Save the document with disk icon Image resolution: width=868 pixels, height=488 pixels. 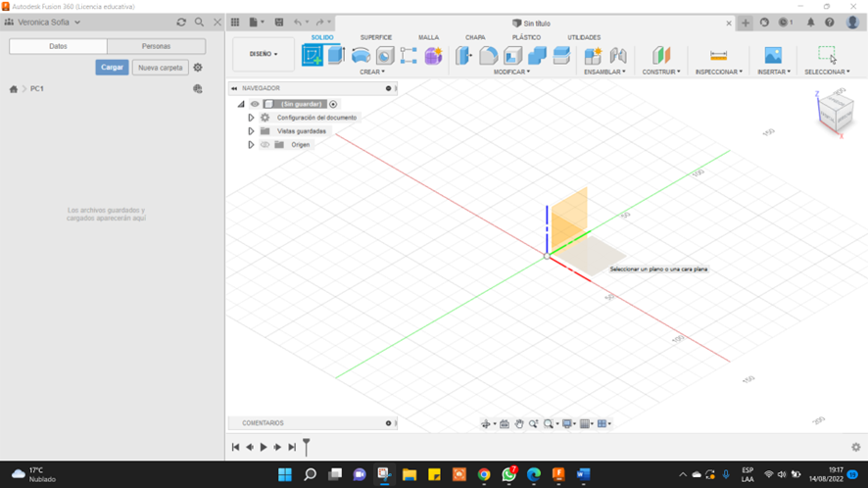click(279, 23)
